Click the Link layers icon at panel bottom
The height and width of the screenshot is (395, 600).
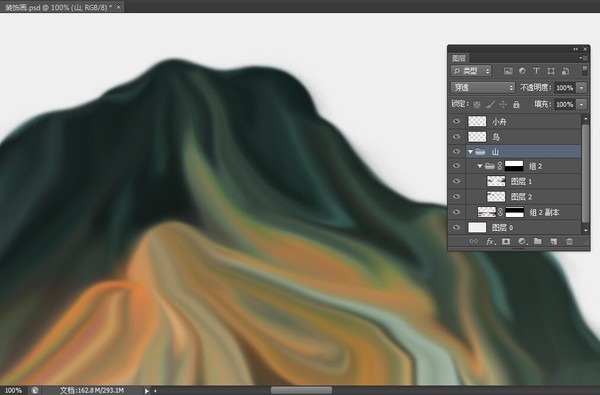coord(474,241)
